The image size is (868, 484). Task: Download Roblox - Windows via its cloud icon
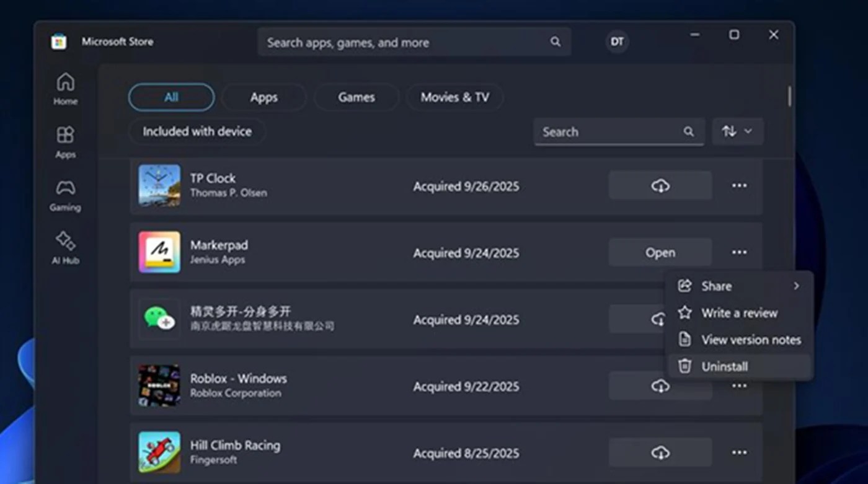(660, 385)
